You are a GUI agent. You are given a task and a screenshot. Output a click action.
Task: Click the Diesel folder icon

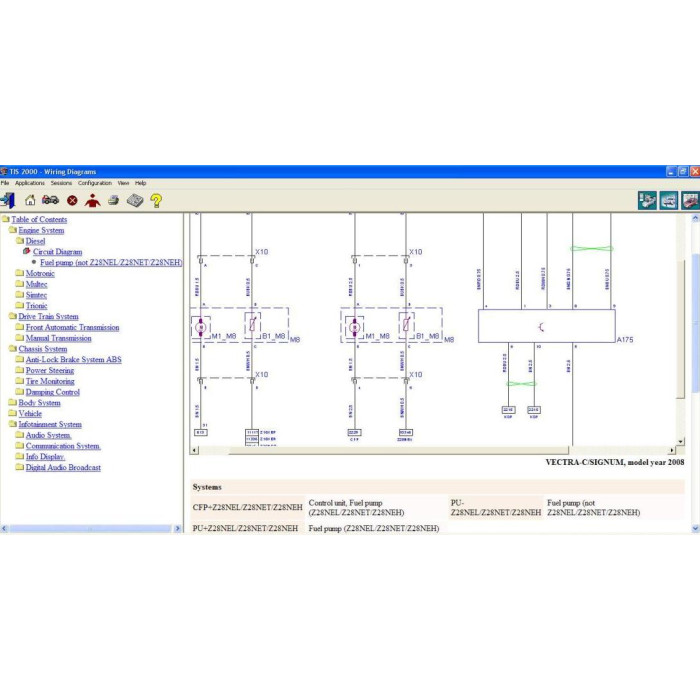(x=20, y=241)
